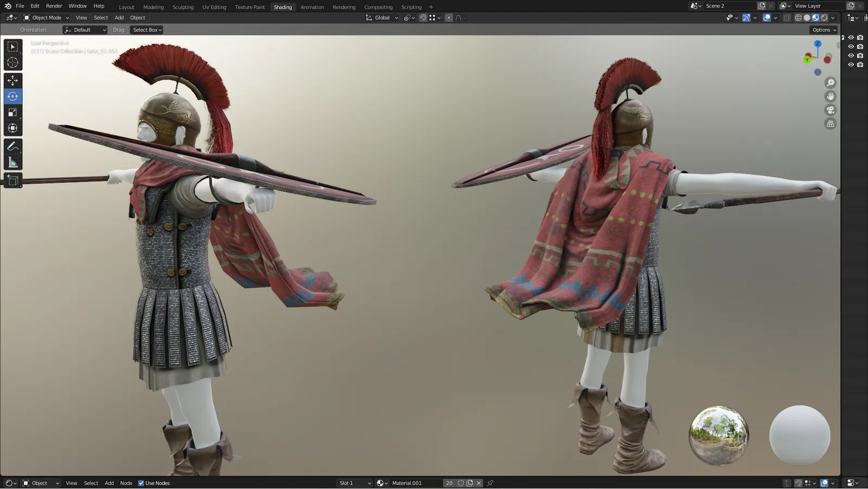Pin the node editor material
Screen dimensions: 868x489
click(490, 483)
